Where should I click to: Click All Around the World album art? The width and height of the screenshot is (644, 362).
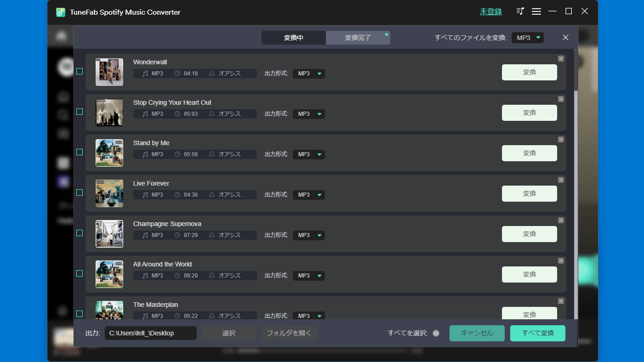pyautogui.click(x=109, y=274)
